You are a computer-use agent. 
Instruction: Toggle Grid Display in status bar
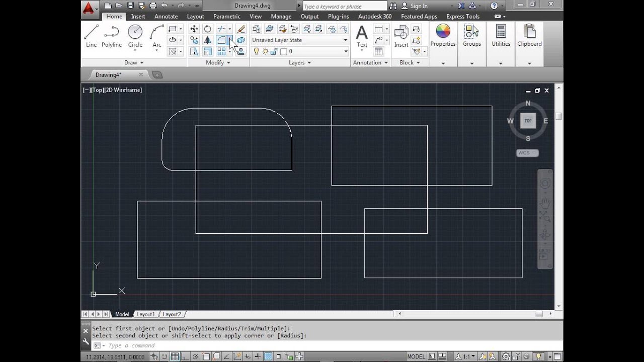pos(174,356)
